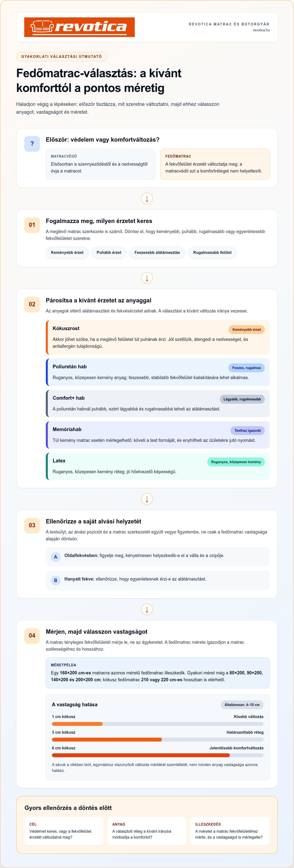Click the Gyakorlati választási útmutató label
The image size is (294, 868).
pos(62,57)
